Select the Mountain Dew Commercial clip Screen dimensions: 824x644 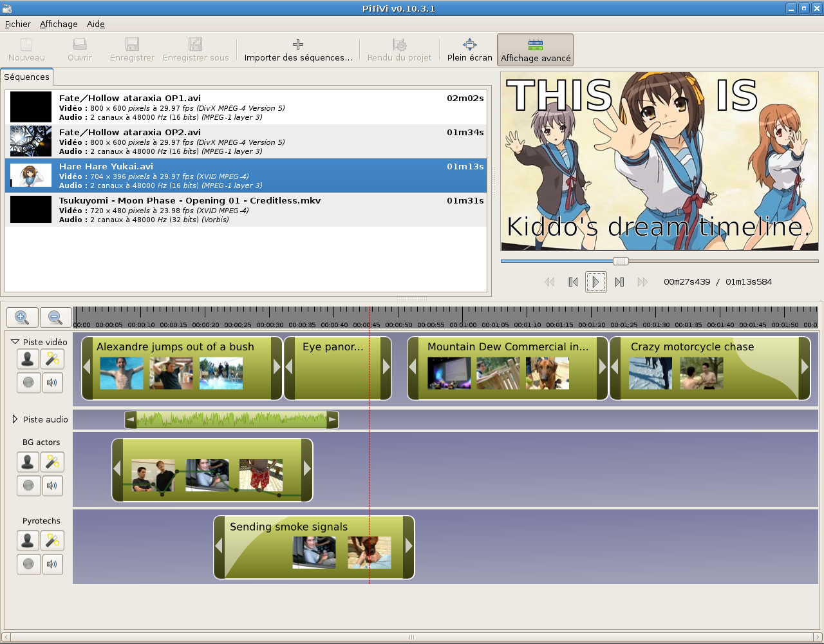pyautogui.click(x=508, y=368)
